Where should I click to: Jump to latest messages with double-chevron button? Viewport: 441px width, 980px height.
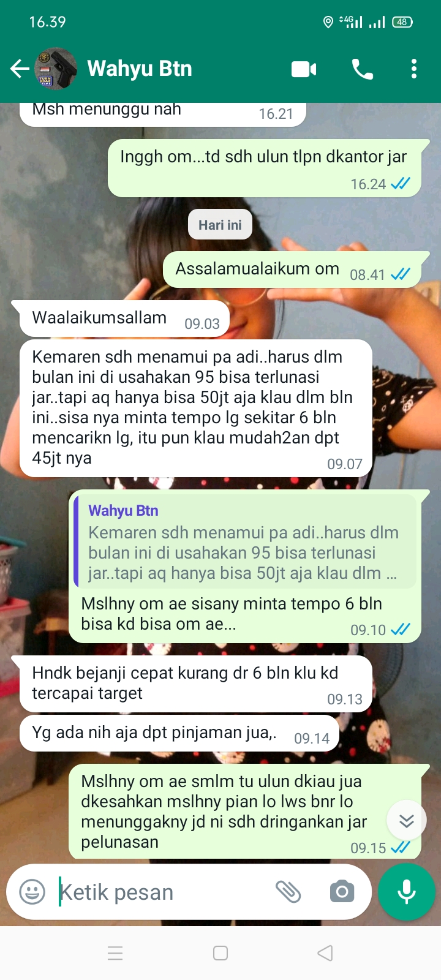tap(407, 820)
